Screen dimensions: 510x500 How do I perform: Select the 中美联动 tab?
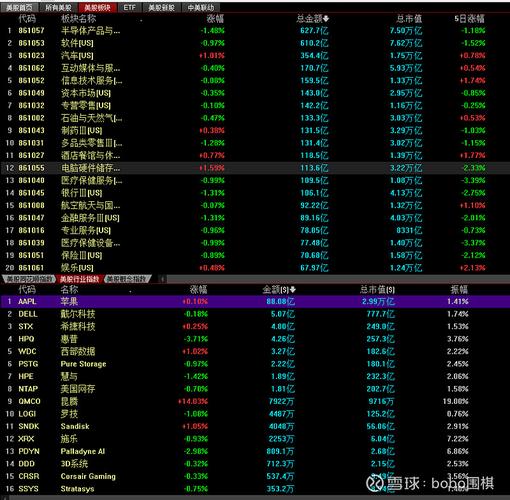pos(201,8)
